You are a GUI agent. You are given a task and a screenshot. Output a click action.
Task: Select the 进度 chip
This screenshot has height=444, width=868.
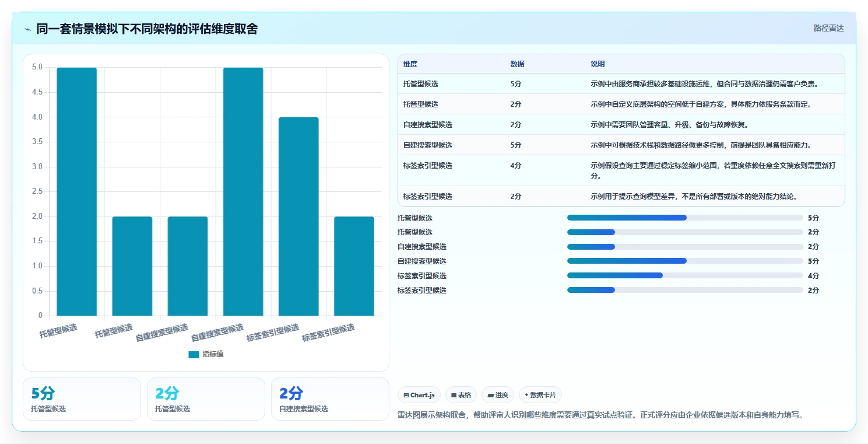tap(498, 395)
